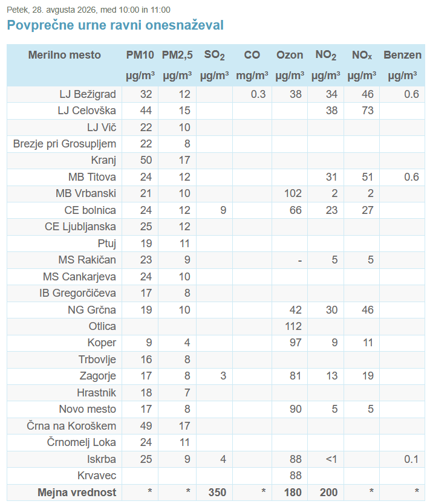Select the Koper station name

(102, 343)
